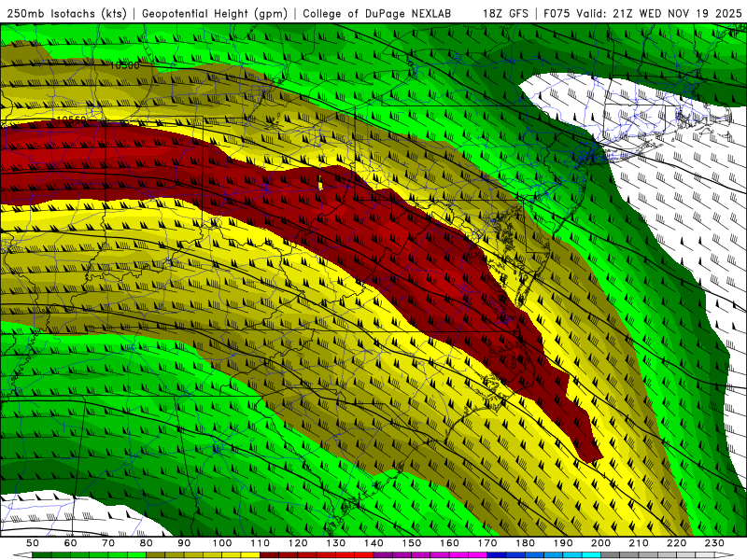Click the 210 value on the color scale
Screen dimensions: 747x560
click(x=639, y=543)
